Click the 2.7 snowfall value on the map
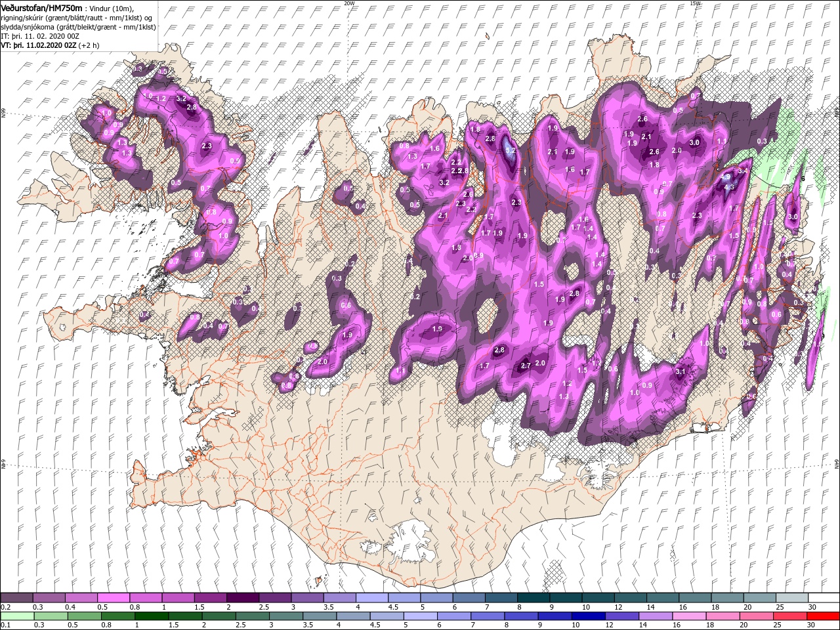Viewport: 840px width, 630px height. [526, 366]
